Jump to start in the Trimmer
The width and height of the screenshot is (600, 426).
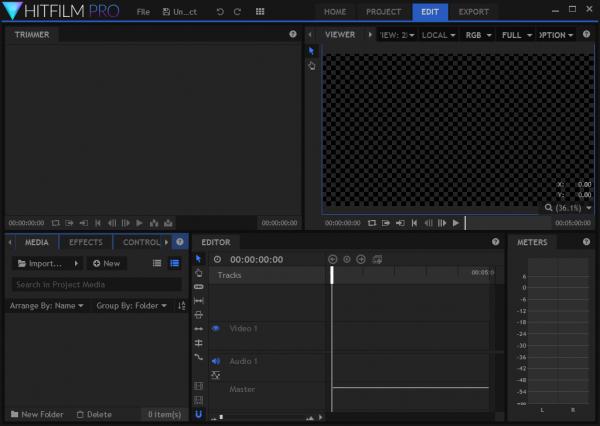coord(98,223)
